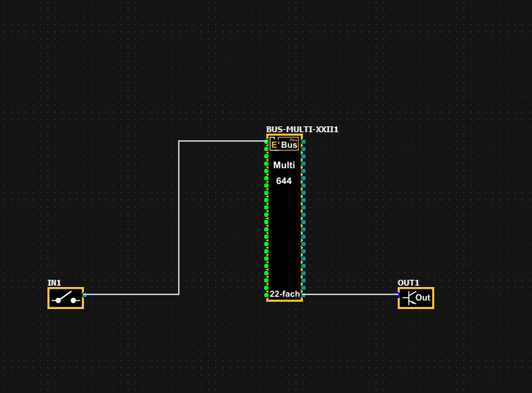The image size is (532, 393).
Task: Click the transistor symbol in OUT1
Action: pos(408,298)
